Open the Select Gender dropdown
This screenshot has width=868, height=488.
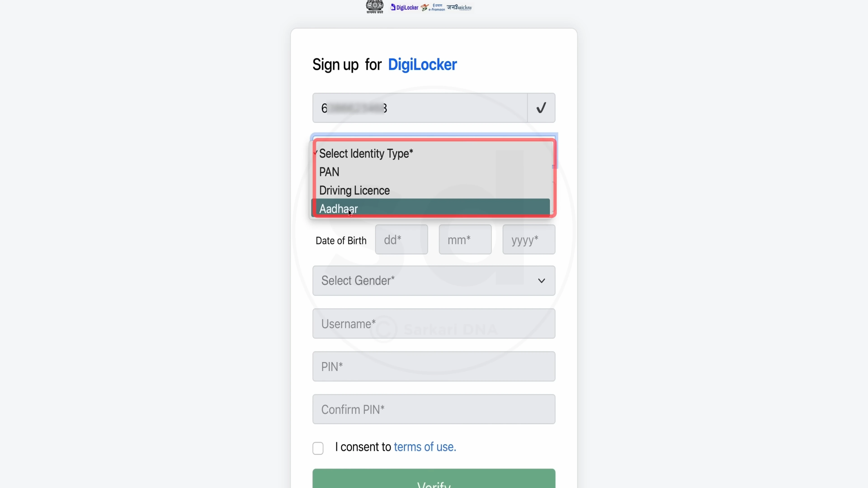pos(433,280)
